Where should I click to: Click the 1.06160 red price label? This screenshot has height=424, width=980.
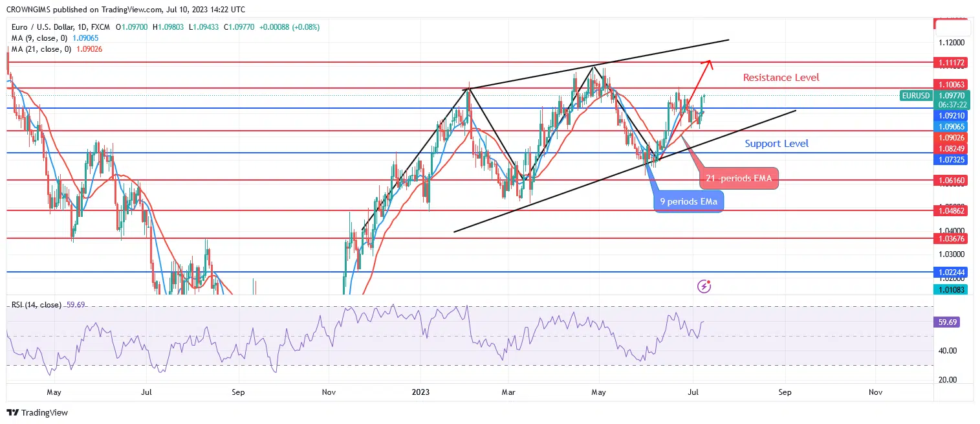(952, 181)
